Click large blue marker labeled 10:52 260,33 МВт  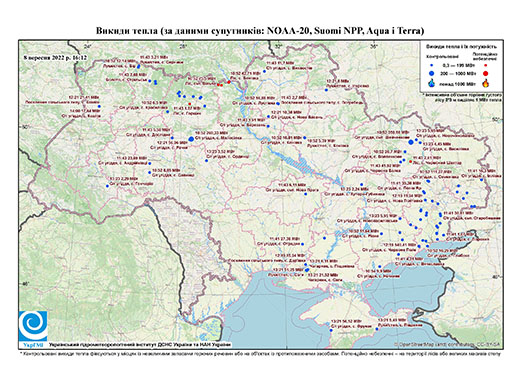[x=191, y=139]
